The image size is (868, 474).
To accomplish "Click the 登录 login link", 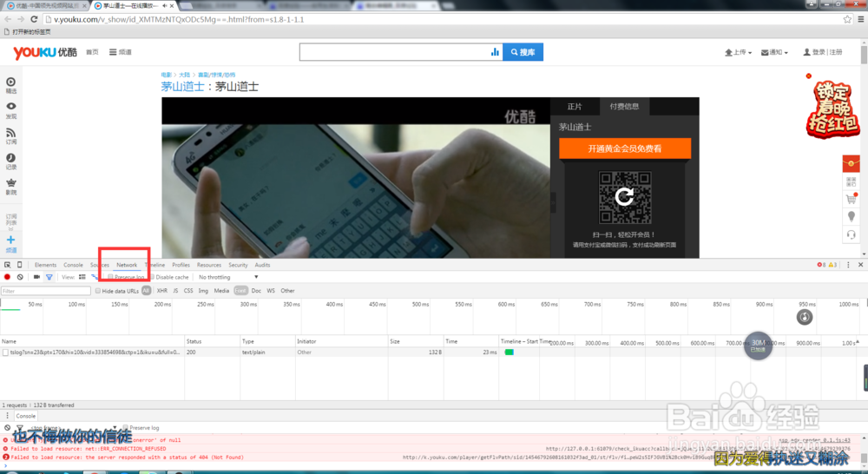I will (819, 52).
